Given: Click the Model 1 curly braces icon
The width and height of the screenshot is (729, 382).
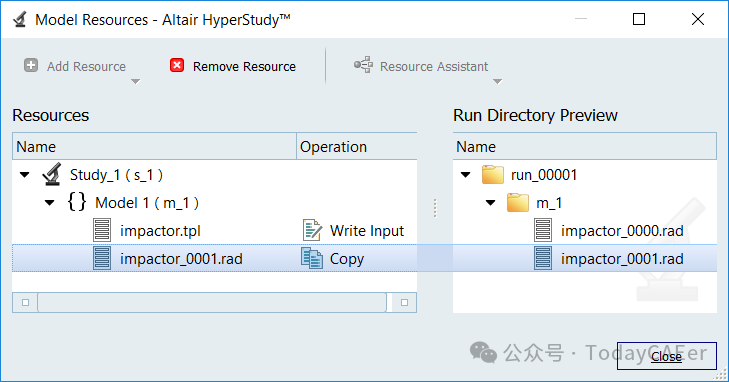Looking at the screenshot, I should 77,202.
